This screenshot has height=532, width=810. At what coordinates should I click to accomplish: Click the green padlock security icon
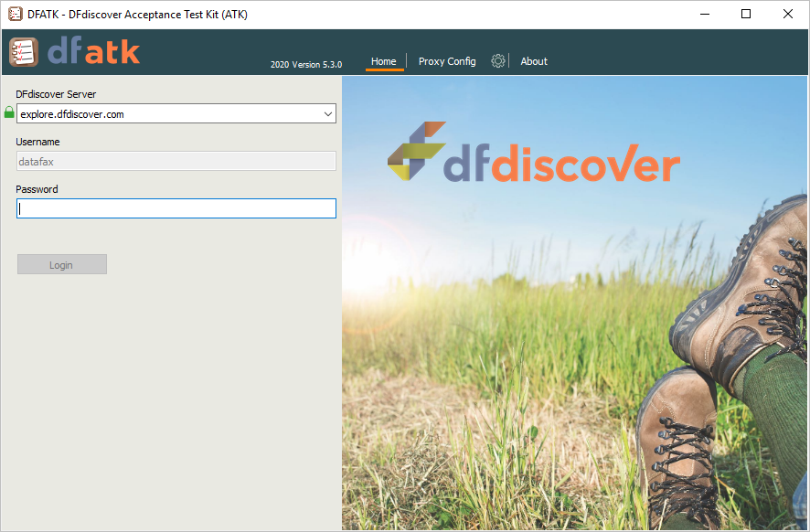[x=9, y=112]
